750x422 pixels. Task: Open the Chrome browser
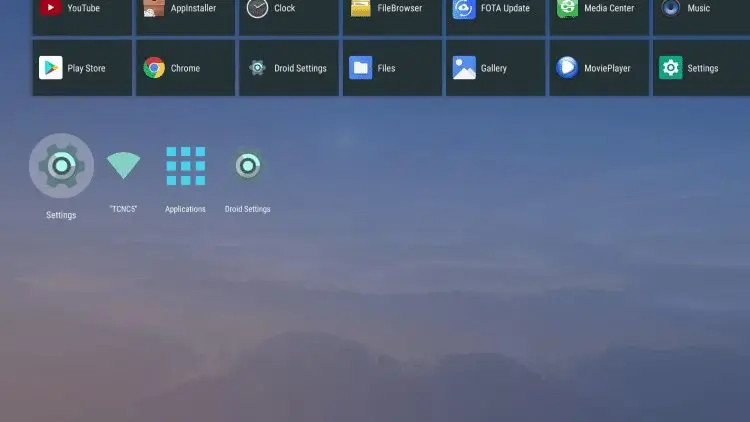tap(186, 68)
